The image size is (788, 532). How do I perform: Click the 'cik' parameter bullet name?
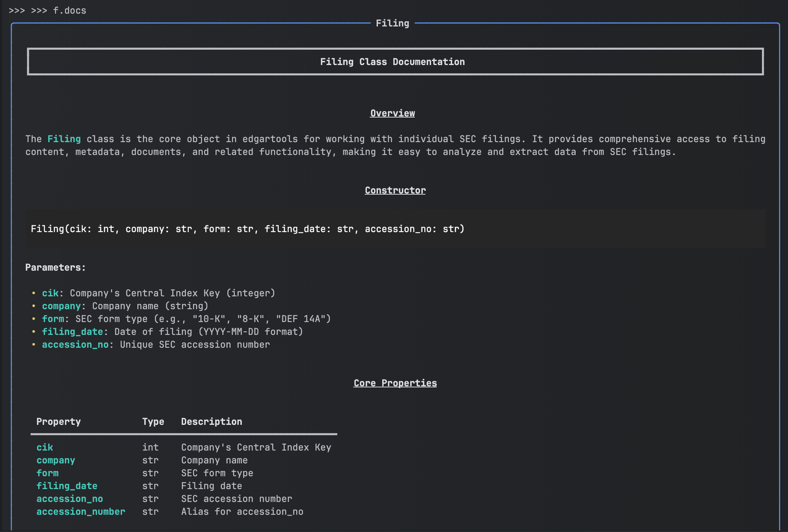[x=50, y=293]
